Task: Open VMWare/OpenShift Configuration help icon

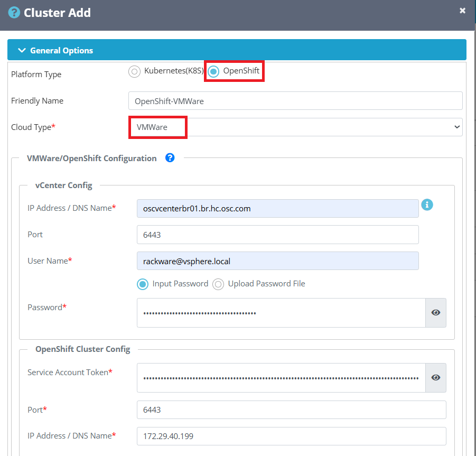Action: 170,158
